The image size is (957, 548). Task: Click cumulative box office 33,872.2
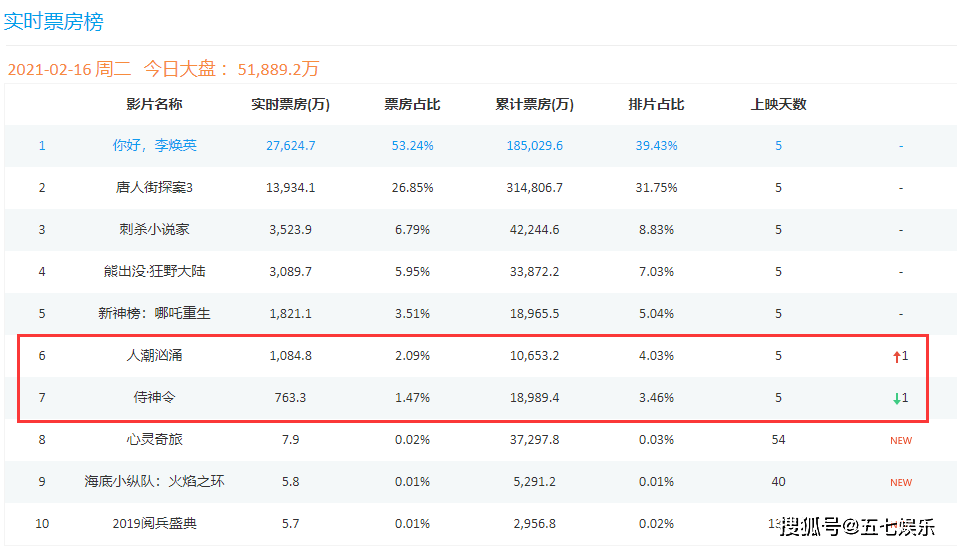coord(535,272)
